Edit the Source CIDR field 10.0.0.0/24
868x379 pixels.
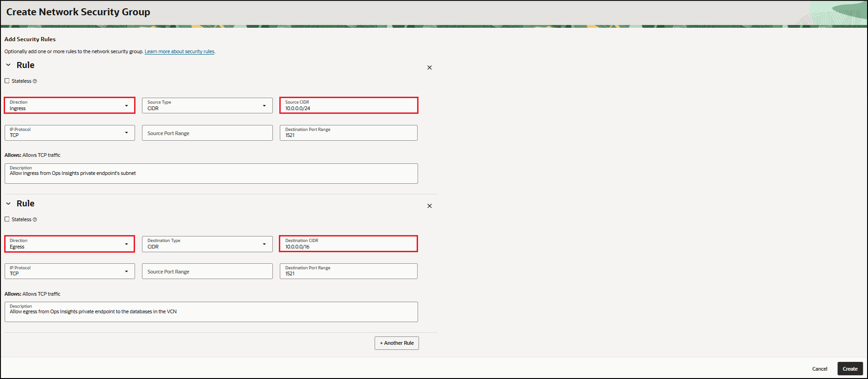[349, 105]
